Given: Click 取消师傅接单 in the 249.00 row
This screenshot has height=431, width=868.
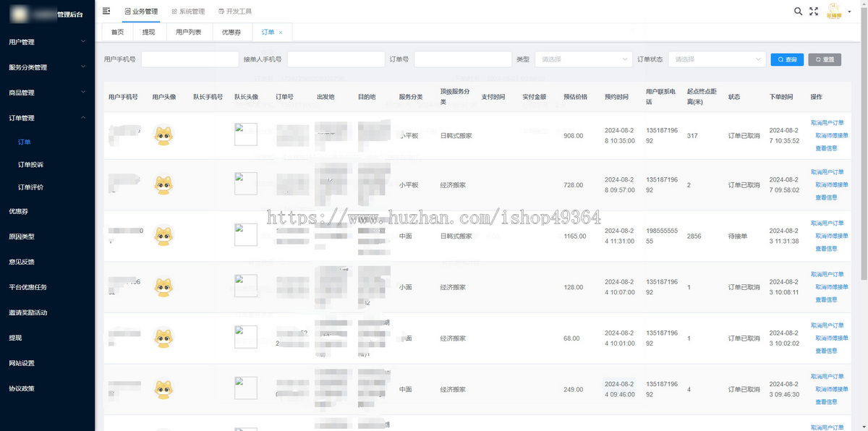Looking at the screenshot, I should [832, 389].
